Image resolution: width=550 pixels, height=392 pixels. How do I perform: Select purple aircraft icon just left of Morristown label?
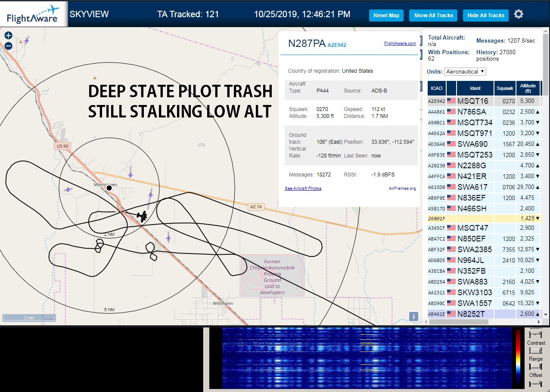pyautogui.click(x=68, y=189)
